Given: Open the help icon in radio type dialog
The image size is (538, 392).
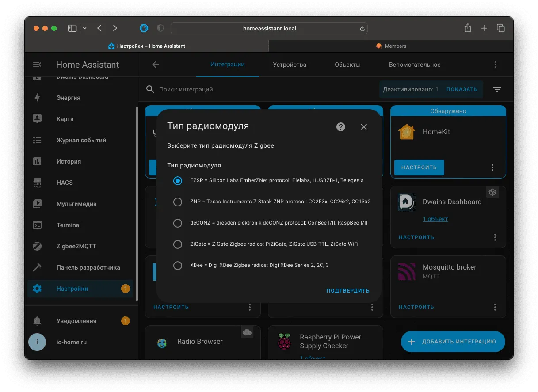Looking at the screenshot, I should pos(340,127).
